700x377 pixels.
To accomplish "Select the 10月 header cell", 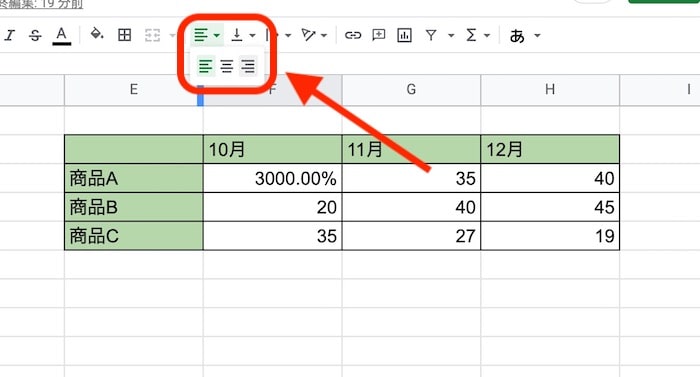I will 272,149.
